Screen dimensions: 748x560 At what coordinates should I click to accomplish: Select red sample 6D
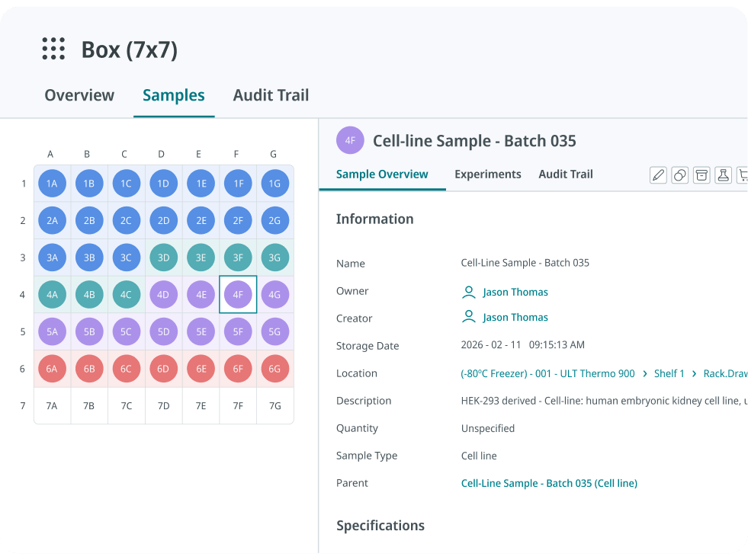point(164,369)
